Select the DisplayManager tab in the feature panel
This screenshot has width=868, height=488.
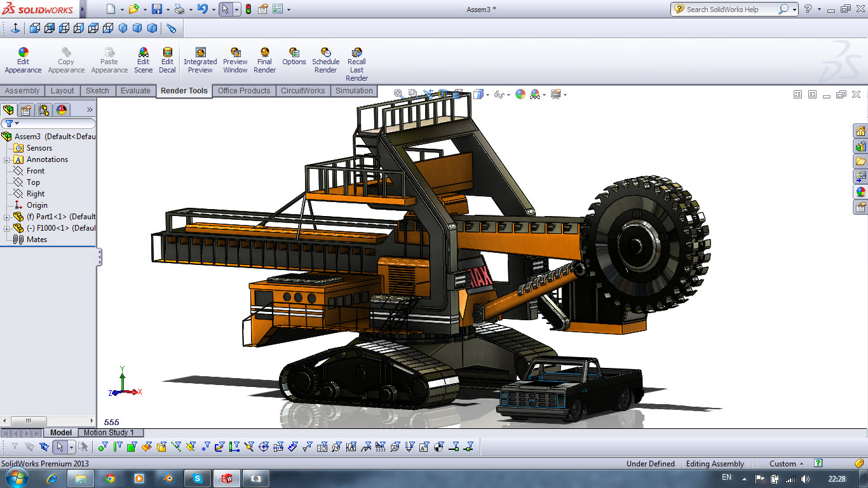tap(62, 110)
